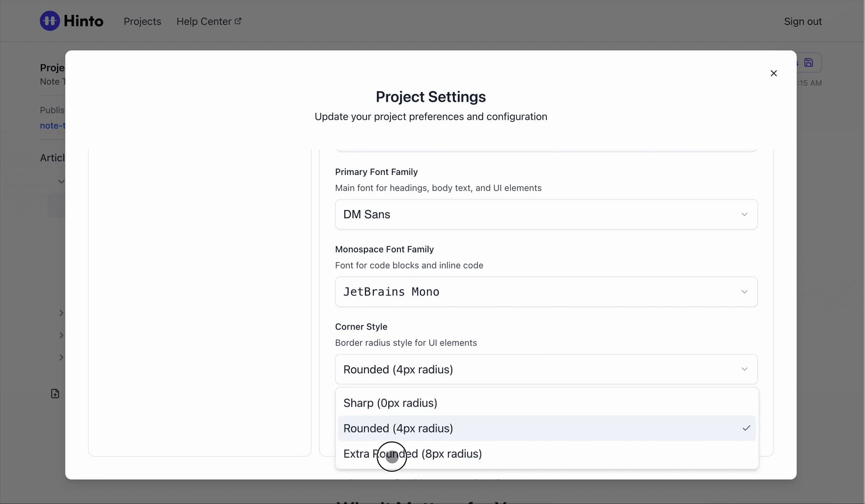Collapse the Corner Style dropdown

point(546,369)
